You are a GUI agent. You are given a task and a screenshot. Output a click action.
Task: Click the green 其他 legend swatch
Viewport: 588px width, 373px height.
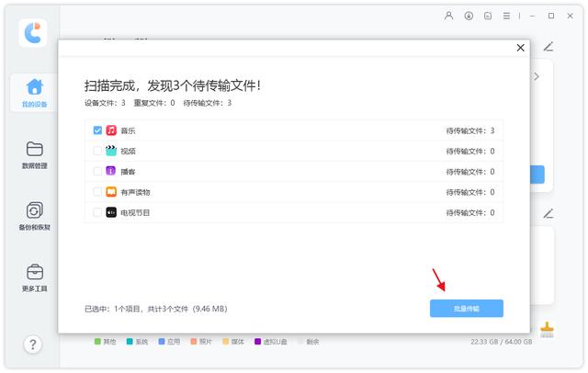tap(97, 342)
